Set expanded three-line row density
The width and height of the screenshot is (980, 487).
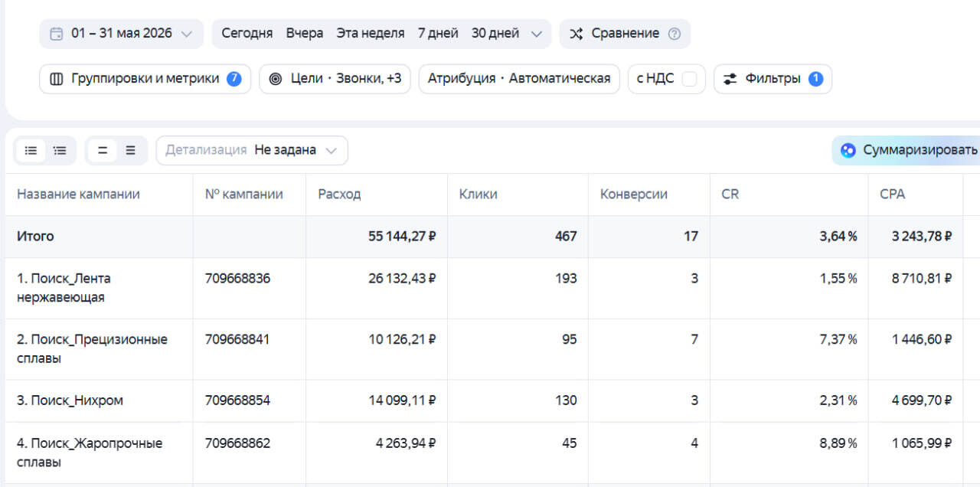tap(131, 151)
